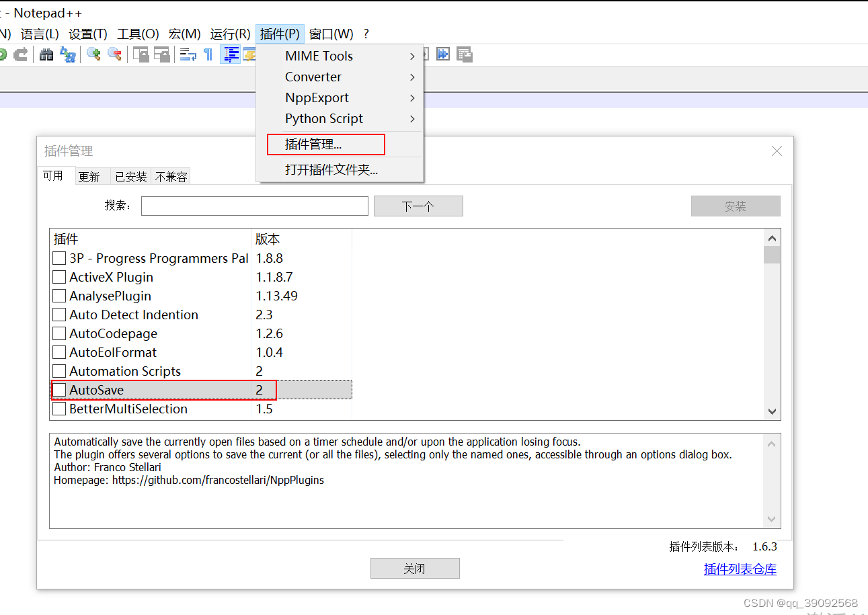Close the 插件(P) menu
Viewport: 868px width, 615px height.
280,34
